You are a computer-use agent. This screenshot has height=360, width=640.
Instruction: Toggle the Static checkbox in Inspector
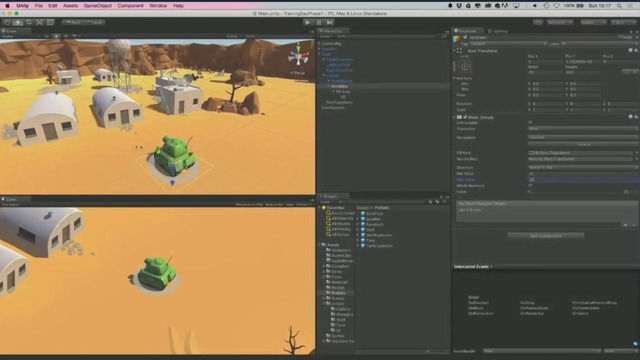(620, 37)
